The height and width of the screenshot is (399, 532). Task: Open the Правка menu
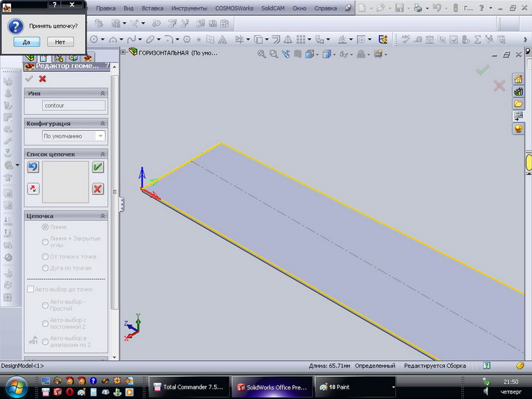tap(105, 8)
